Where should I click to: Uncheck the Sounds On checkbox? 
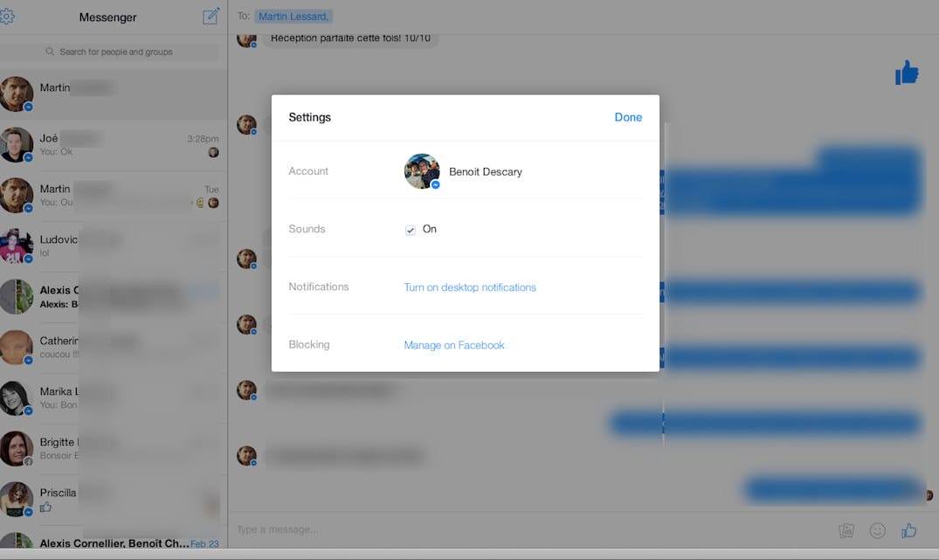coord(410,230)
